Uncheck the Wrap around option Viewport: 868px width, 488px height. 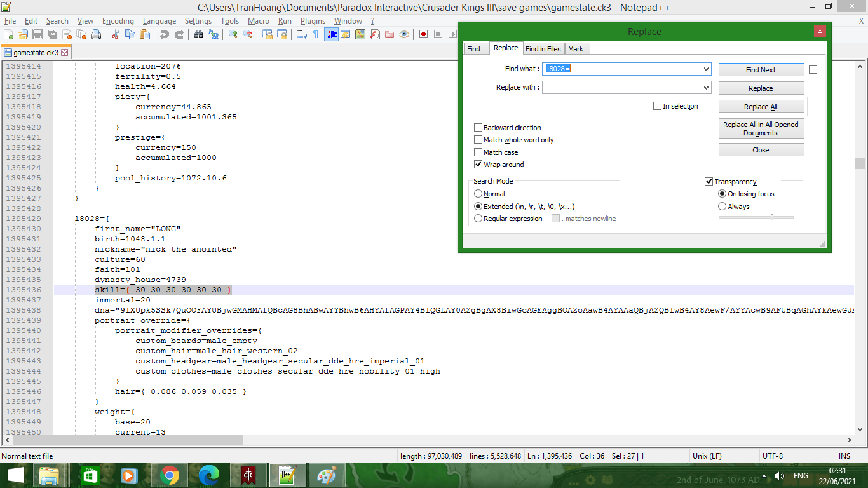tap(478, 165)
